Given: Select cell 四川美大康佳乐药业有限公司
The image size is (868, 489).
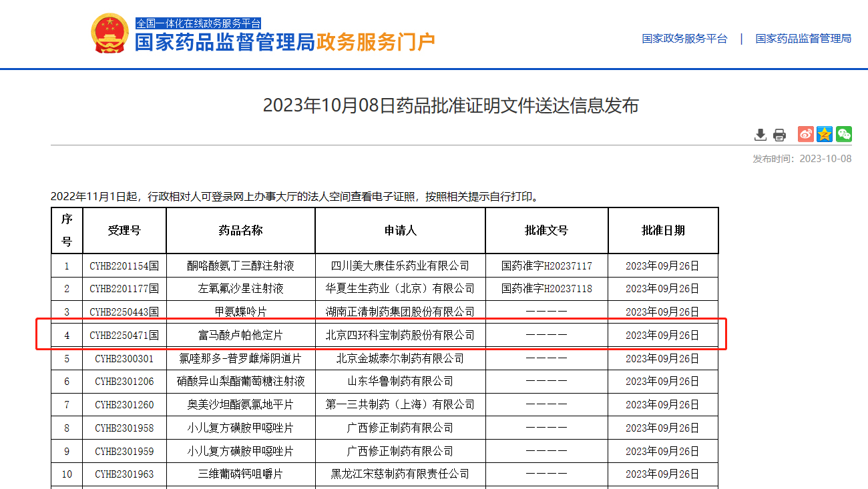Looking at the screenshot, I should click(x=400, y=266).
